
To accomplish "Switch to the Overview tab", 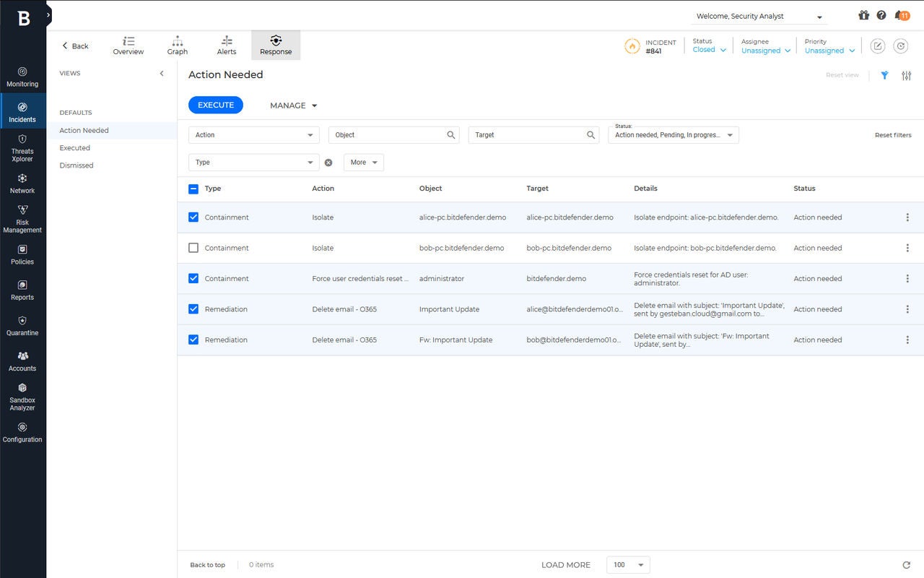I will point(128,46).
